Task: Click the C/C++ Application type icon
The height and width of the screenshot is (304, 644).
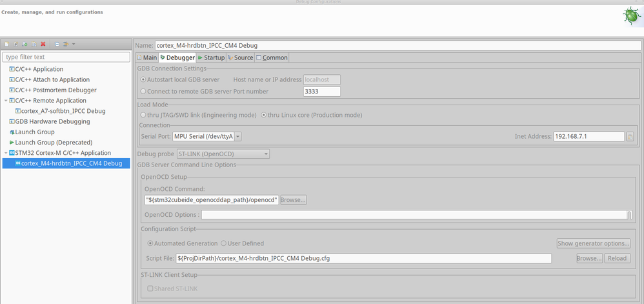Action: pos(12,69)
